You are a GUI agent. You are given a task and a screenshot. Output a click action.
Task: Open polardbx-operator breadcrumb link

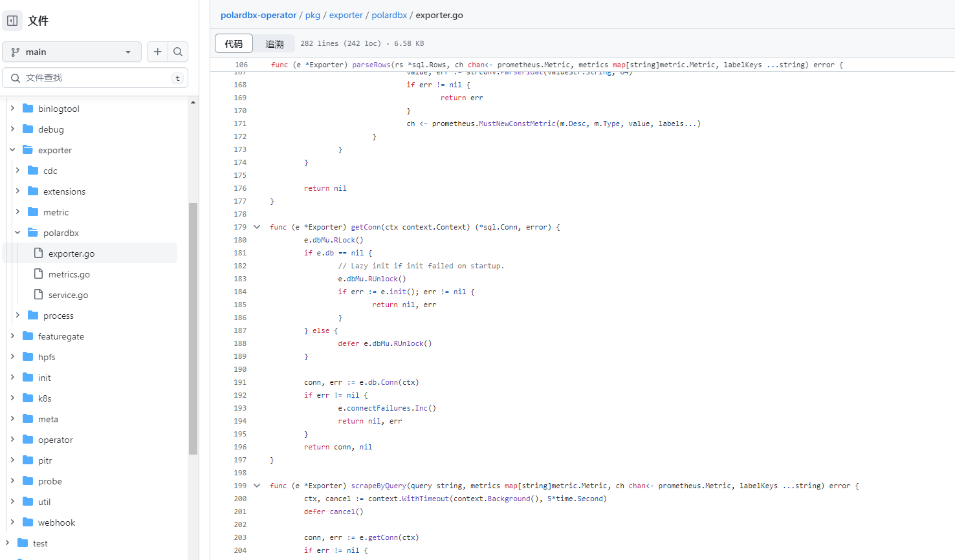point(258,15)
